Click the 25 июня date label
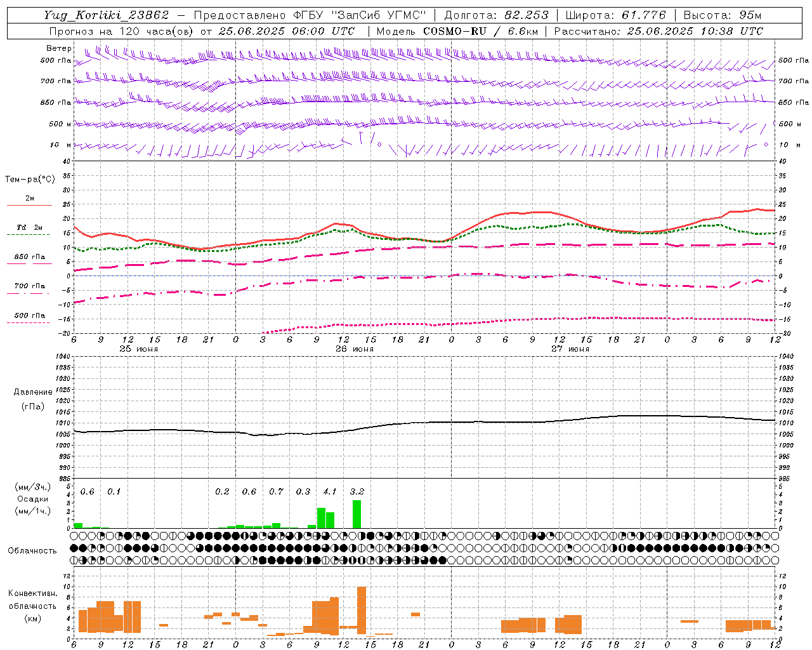 coord(139,349)
